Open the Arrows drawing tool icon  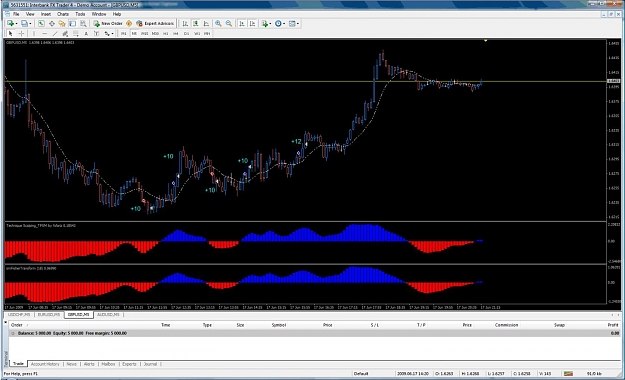coord(107,33)
